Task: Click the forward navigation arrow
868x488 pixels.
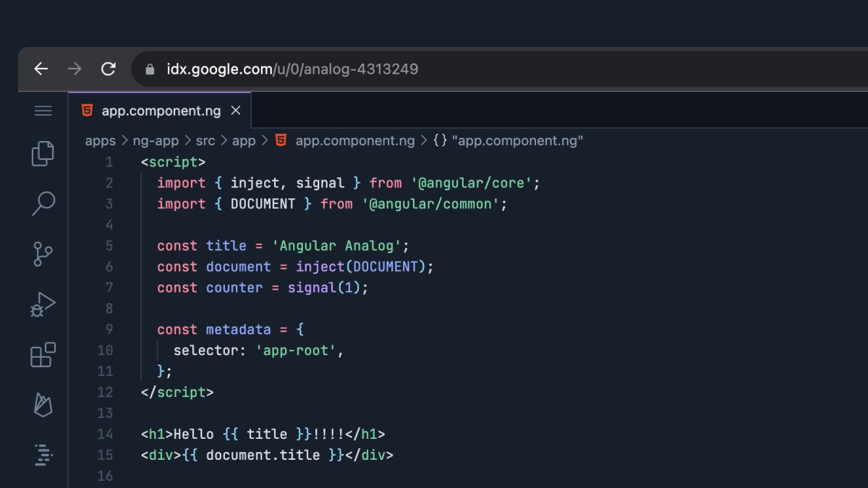Action: pyautogui.click(x=75, y=69)
